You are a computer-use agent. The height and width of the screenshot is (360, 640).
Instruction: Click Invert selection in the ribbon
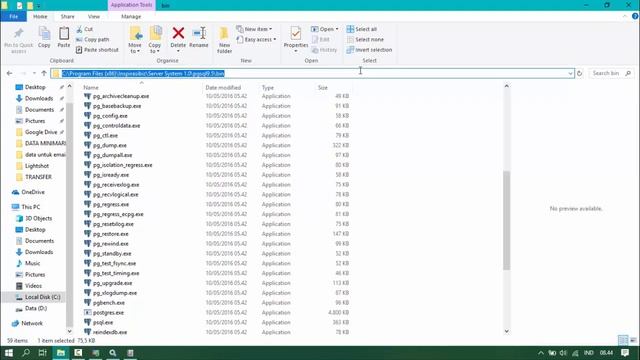[x=369, y=50]
